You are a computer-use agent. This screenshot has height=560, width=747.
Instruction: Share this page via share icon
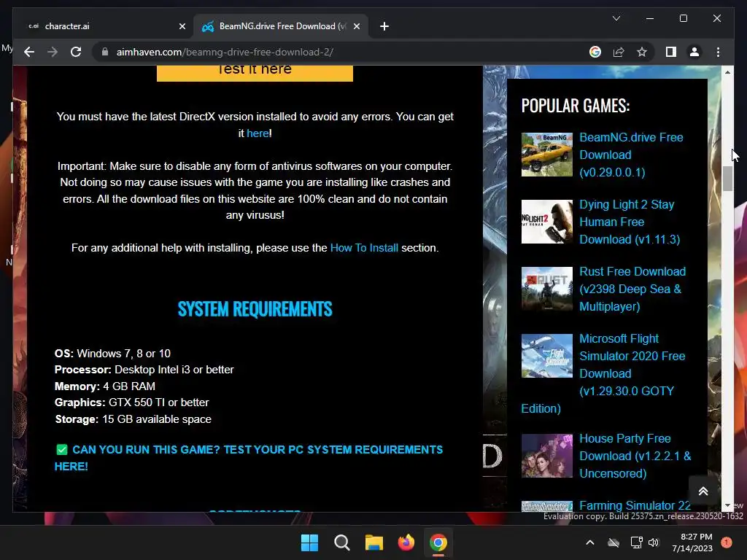[619, 52]
